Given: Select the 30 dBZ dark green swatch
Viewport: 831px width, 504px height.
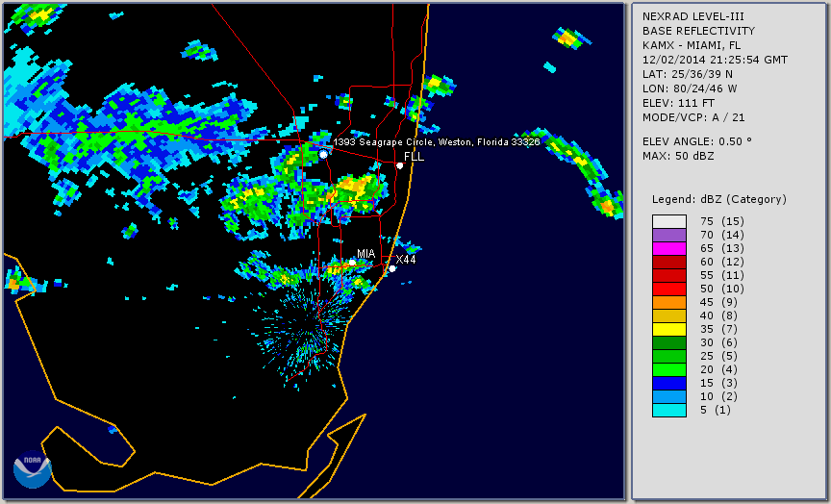Looking at the screenshot, I should [x=669, y=342].
